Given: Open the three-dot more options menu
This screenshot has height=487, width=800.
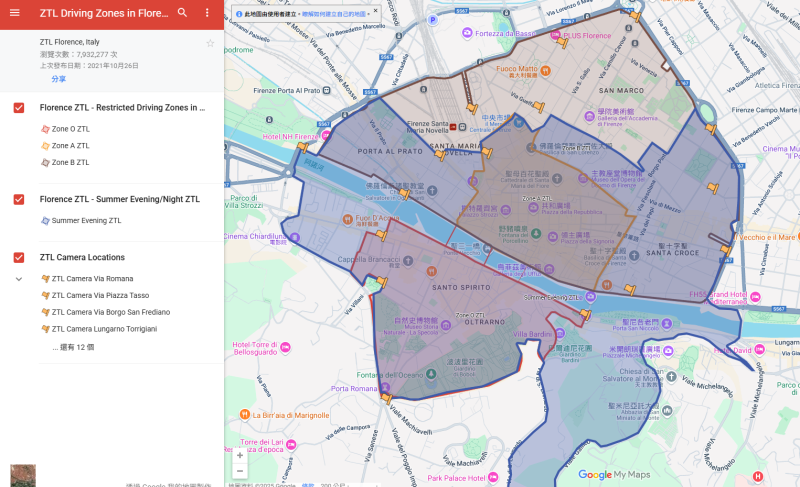Looking at the screenshot, I should coord(207,13).
